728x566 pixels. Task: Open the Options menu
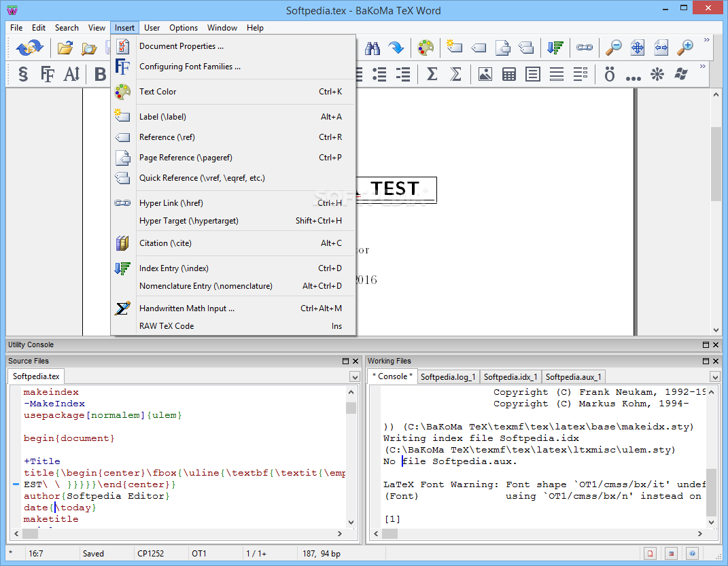point(184,28)
